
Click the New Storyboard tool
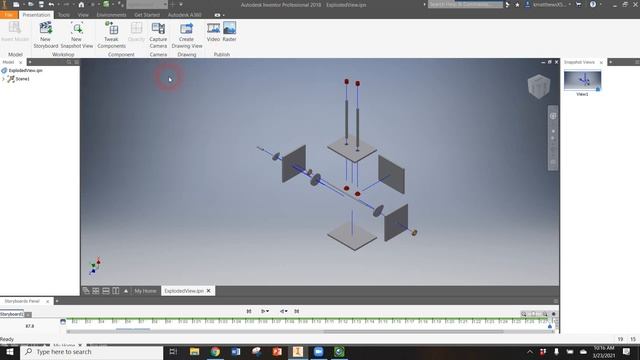(x=45, y=35)
